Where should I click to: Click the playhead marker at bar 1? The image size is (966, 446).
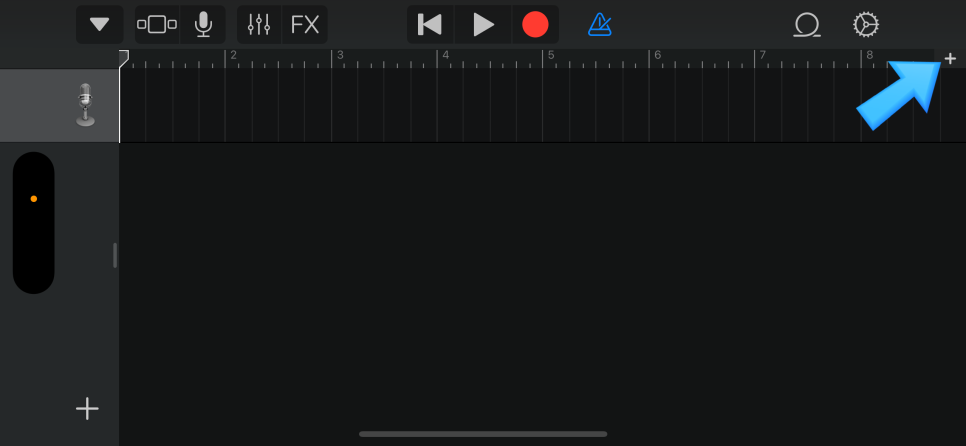124,59
